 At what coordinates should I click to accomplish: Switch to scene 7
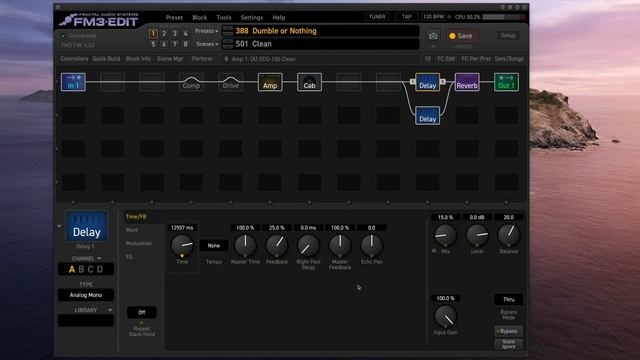tap(175, 44)
